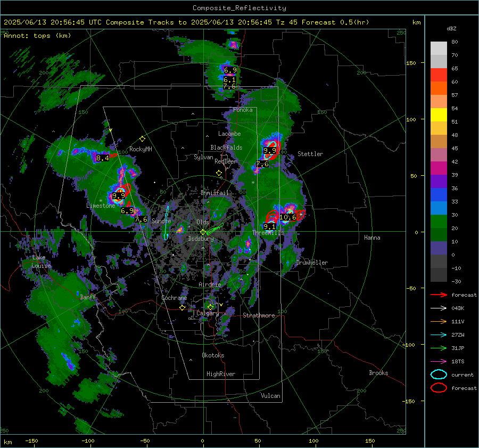
Task: Select the yellow diamond marker below Cochrane
Action: 183,307
